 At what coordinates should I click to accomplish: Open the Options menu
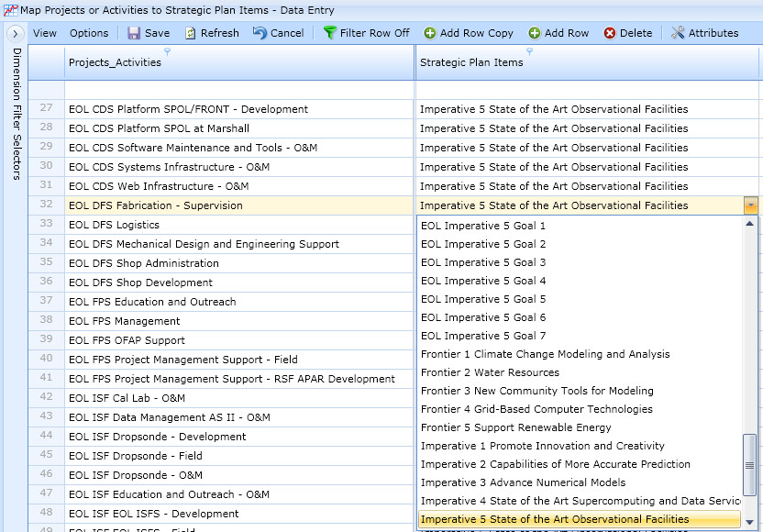coord(89,33)
